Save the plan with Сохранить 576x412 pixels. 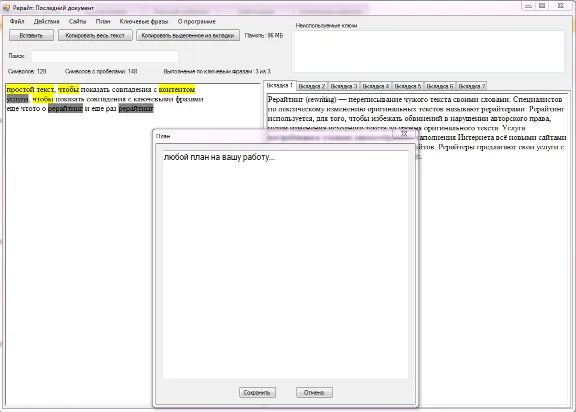click(x=257, y=393)
